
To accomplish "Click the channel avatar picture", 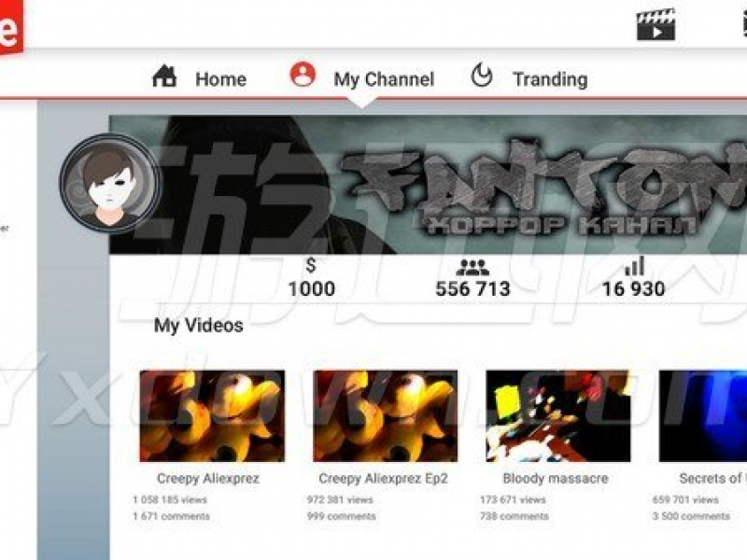I will (x=110, y=183).
